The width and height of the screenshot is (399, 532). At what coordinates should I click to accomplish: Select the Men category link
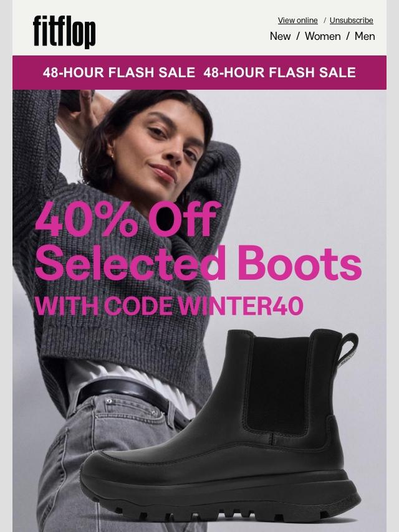(365, 36)
